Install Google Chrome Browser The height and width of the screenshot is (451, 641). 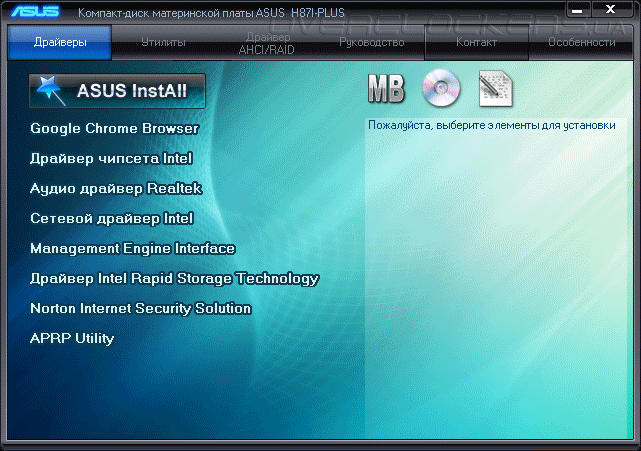click(114, 128)
